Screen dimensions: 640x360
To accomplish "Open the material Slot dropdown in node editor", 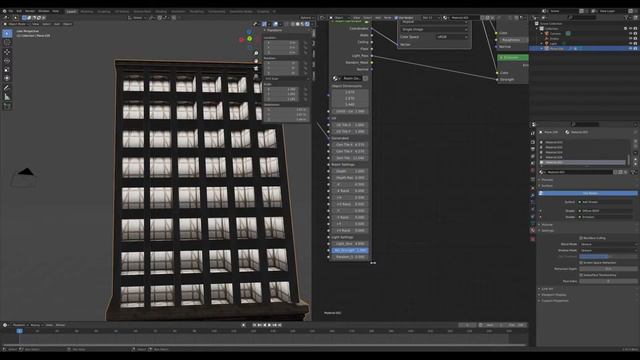I will pos(431,18).
